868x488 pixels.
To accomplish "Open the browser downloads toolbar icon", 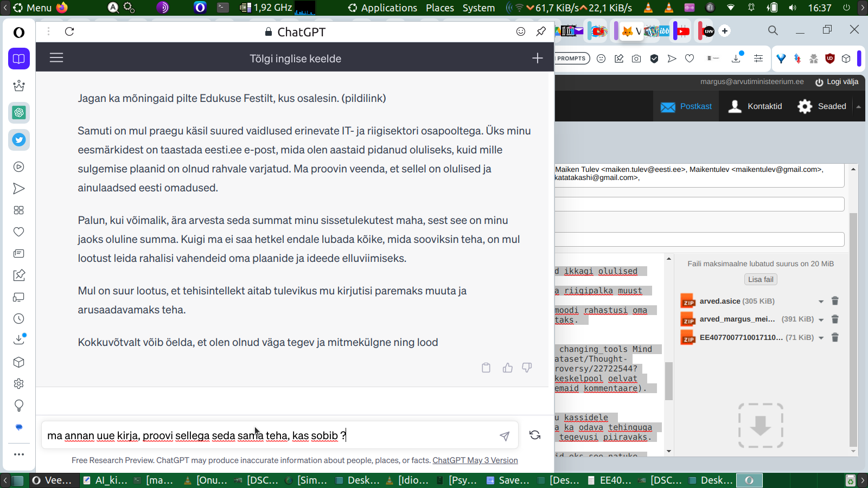I will 737,57.
